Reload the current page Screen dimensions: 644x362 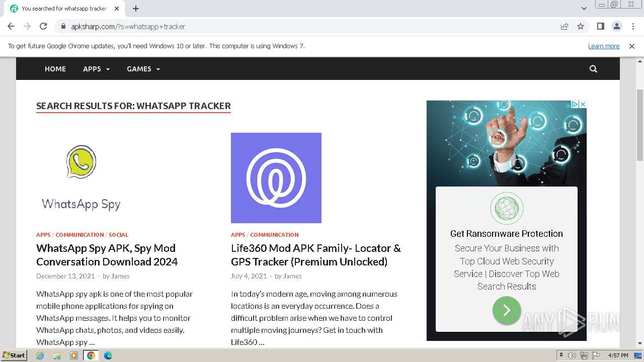pyautogui.click(x=43, y=26)
